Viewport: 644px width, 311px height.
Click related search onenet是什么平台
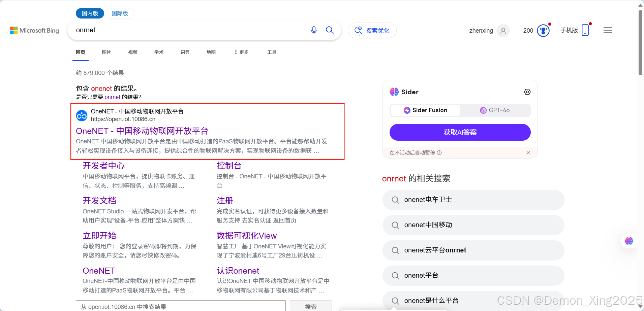(x=473, y=301)
